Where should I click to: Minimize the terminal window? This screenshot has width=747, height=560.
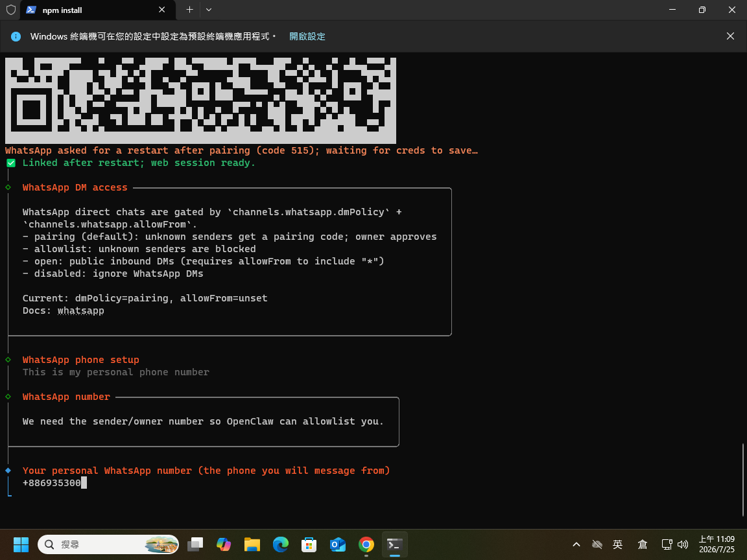pyautogui.click(x=672, y=10)
